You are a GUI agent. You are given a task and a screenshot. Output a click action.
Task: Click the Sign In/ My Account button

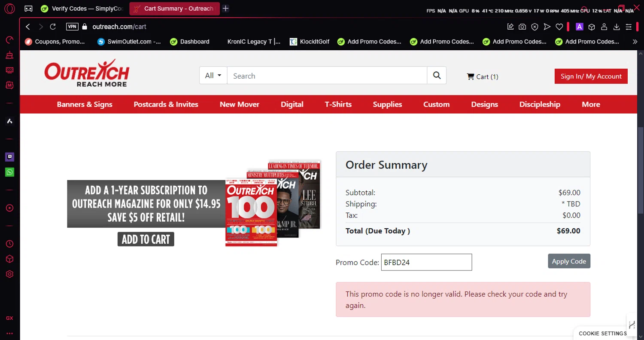tap(591, 76)
